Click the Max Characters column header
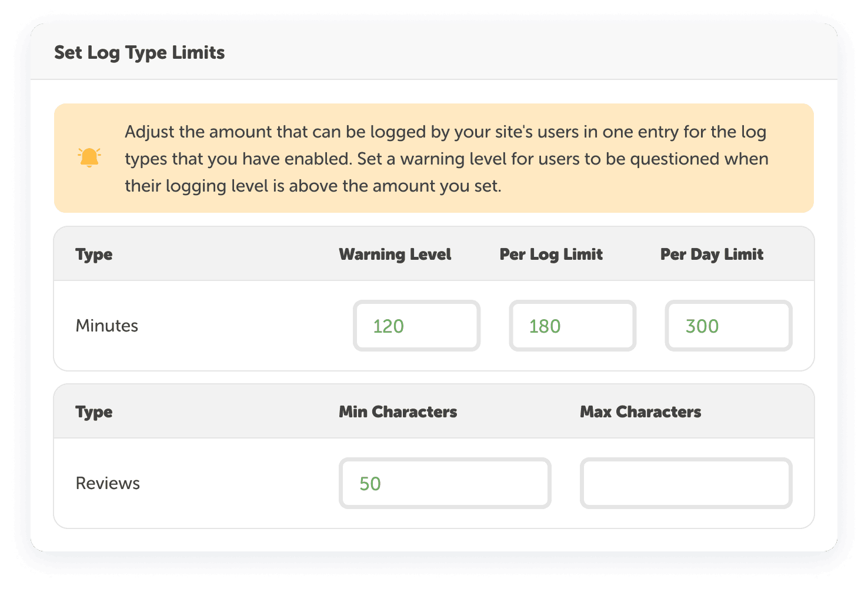 pyautogui.click(x=640, y=411)
